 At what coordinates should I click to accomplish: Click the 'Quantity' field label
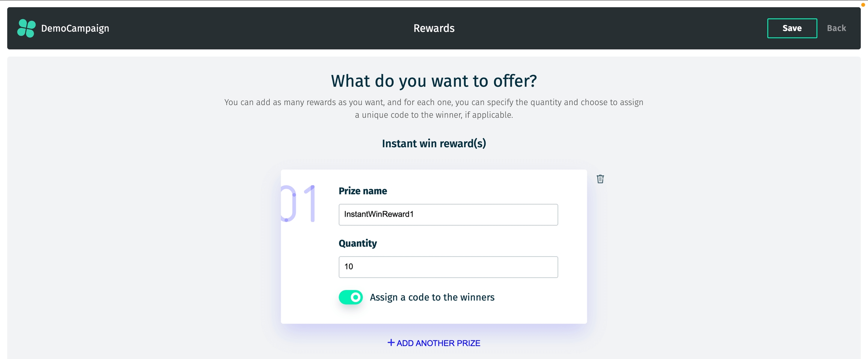coord(358,243)
